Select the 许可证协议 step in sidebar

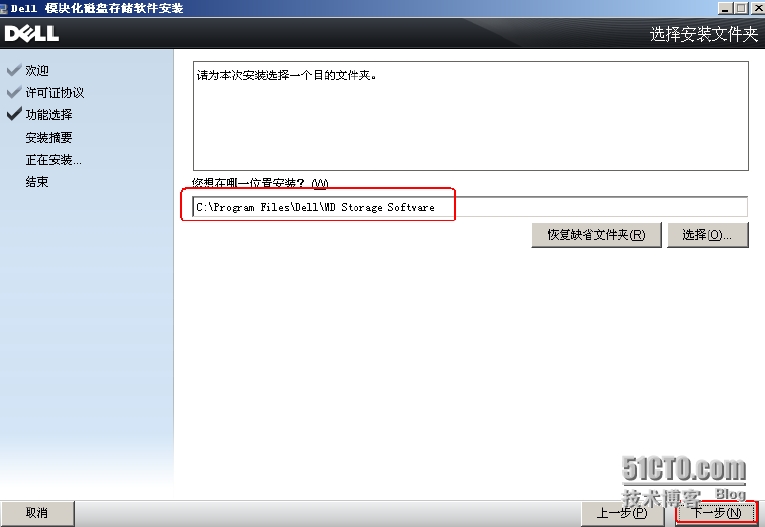coord(55,93)
